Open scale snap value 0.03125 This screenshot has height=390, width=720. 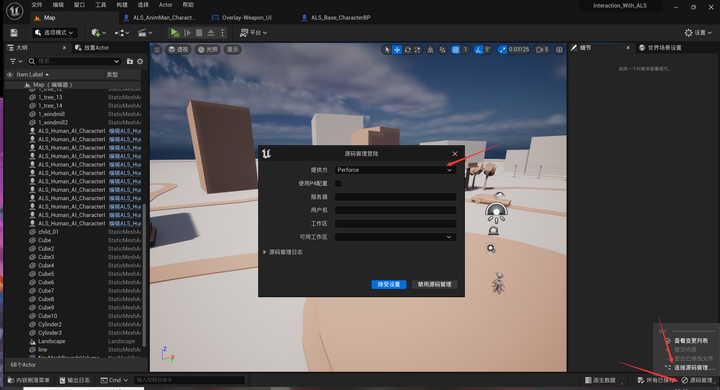(x=519, y=50)
